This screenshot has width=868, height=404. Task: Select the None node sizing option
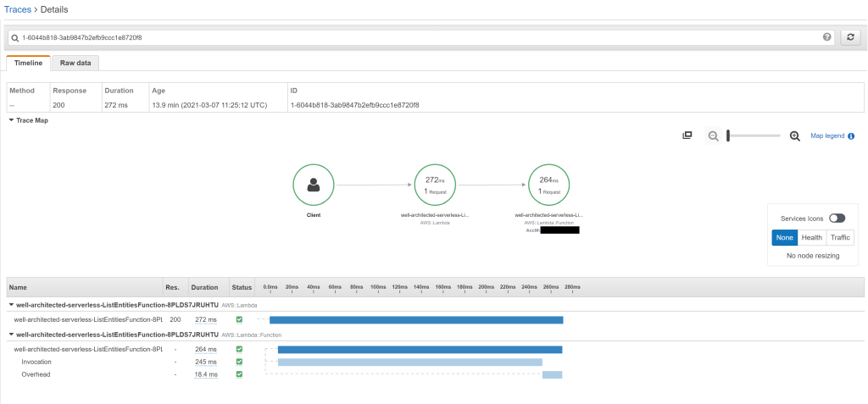coord(784,238)
